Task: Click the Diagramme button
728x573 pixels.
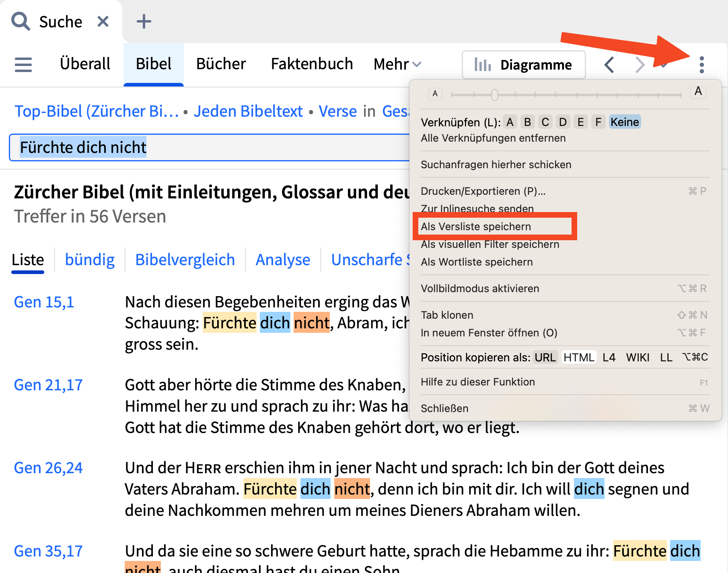Action: (x=524, y=65)
